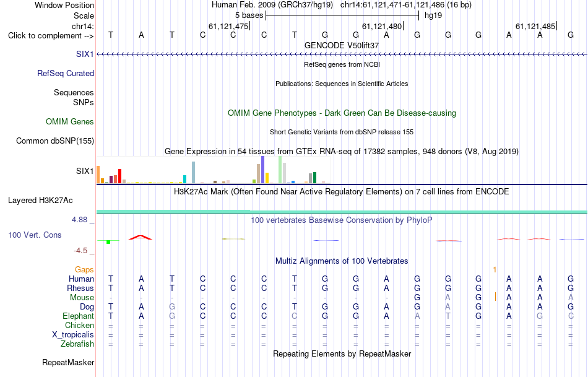Select the Elephant alignment row label
Viewport: 588px width, 377px height.
tap(79, 316)
